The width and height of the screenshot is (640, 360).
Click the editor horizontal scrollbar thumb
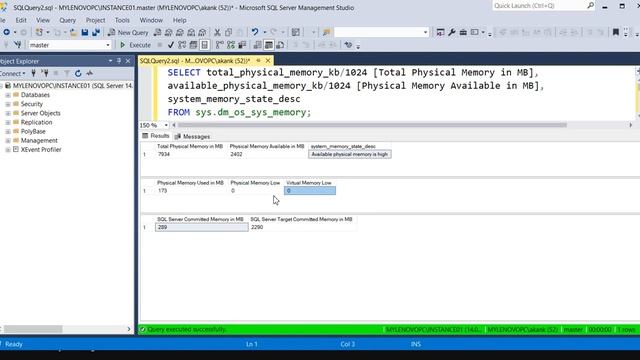[x=372, y=125]
